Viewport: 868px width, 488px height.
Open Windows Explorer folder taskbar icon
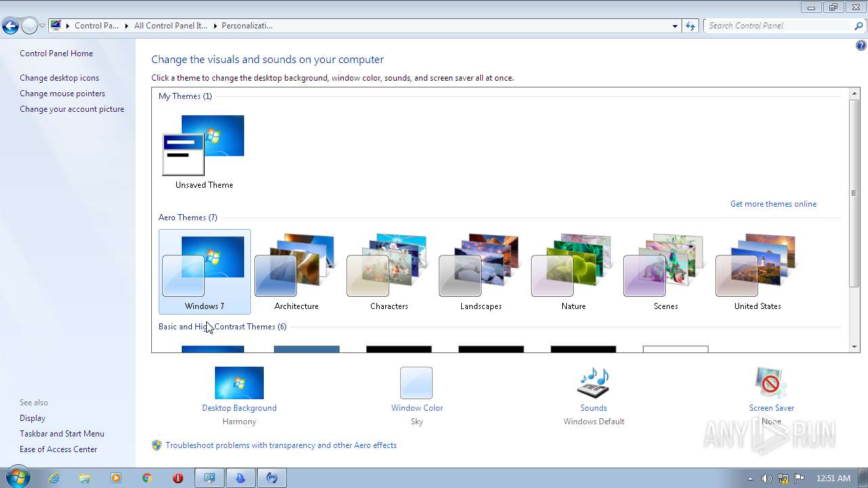(85, 478)
